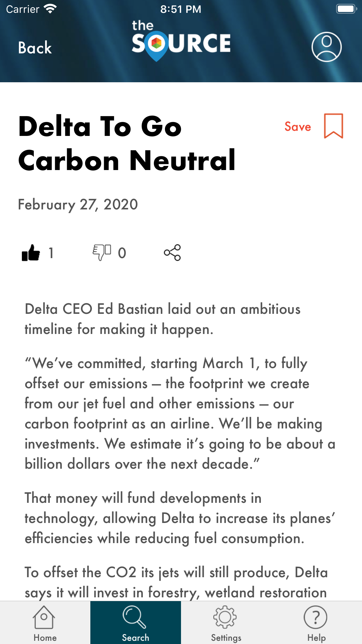Select the Search tab label
Screen dimensions: 362x644
pos(136,638)
